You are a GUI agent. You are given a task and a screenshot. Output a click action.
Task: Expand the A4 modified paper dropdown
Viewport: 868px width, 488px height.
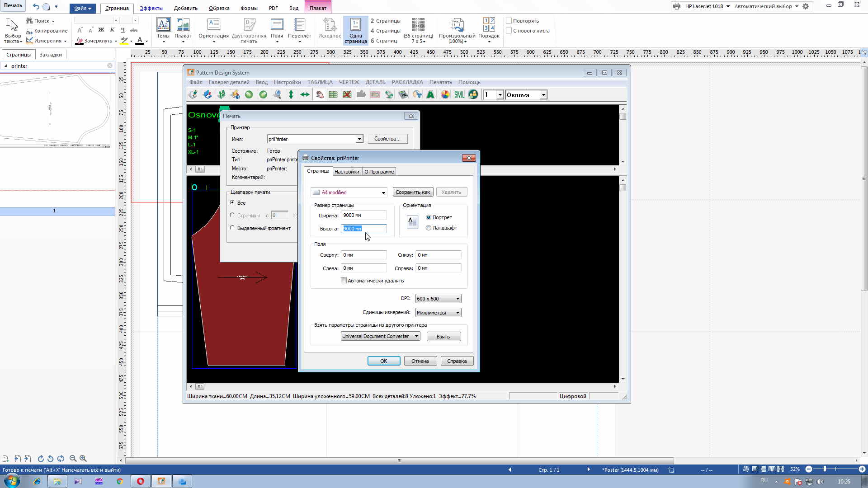point(383,192)
